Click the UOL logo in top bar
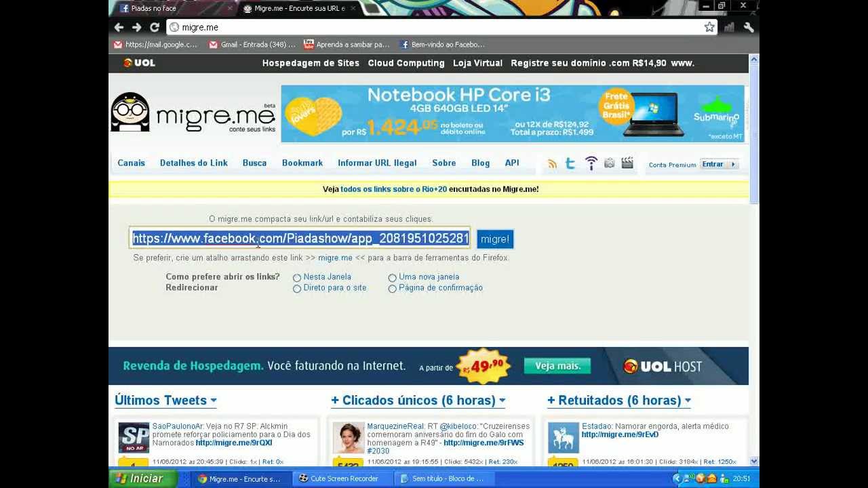The width and height of the screenshot is (868, 488). pos(140,62)
